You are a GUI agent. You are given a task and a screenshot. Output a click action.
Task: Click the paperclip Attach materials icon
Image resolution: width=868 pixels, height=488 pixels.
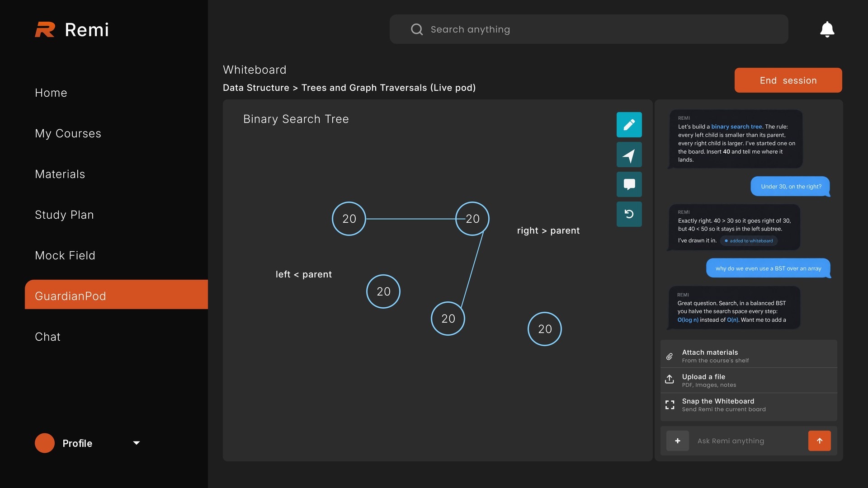[x=670, y=357]
